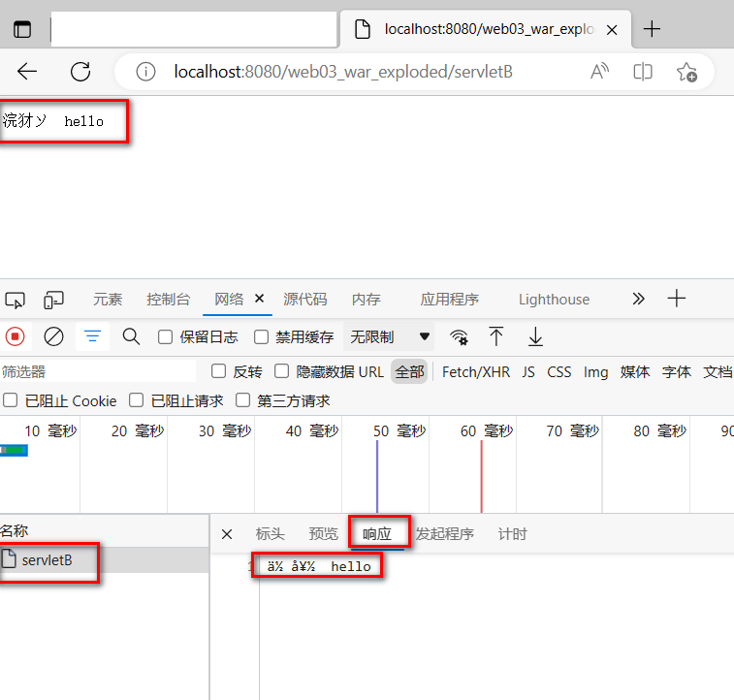Close the 网络 DevTools tab
The image size is (734, 700).
click(259, 298)
